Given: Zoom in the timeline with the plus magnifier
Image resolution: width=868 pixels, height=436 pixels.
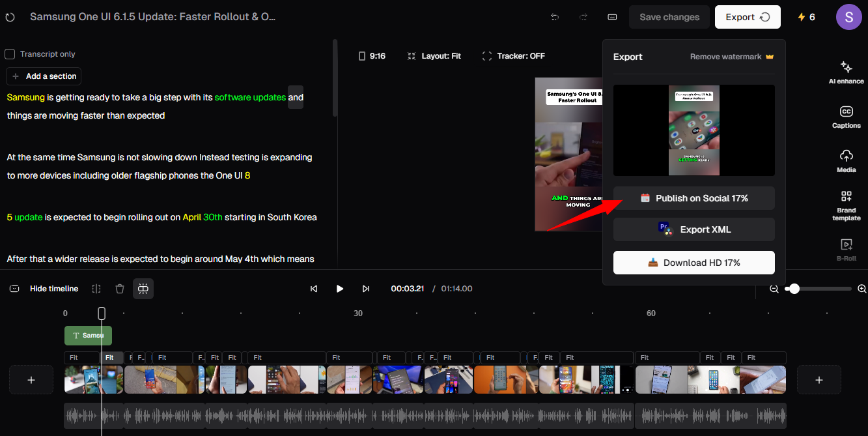Looking at the screenshot, I should (x=862, y=289).
